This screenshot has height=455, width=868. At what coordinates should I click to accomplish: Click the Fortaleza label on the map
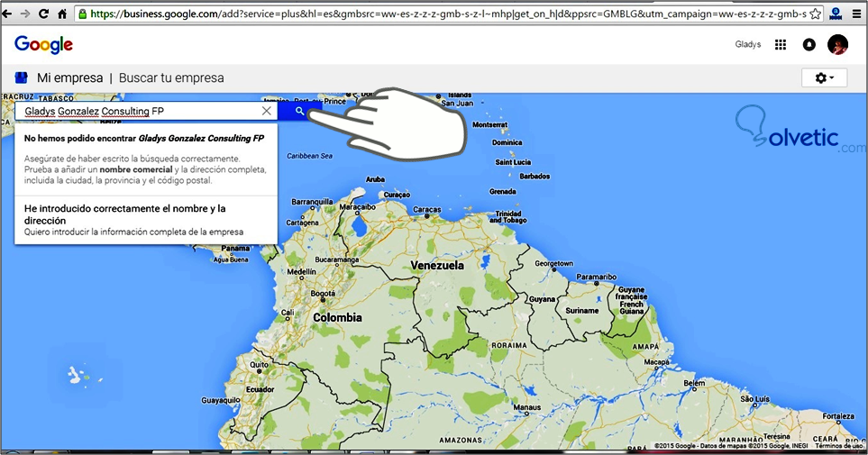838,416
